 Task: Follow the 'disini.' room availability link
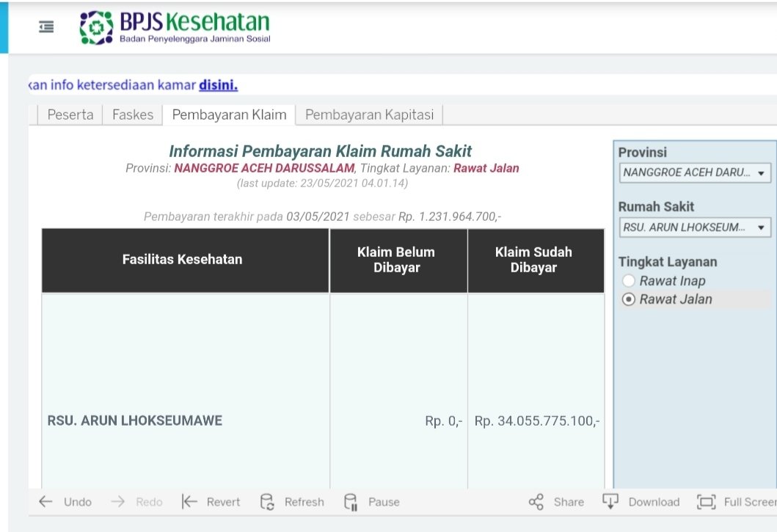pyautogui.click(x=218, y=85)
